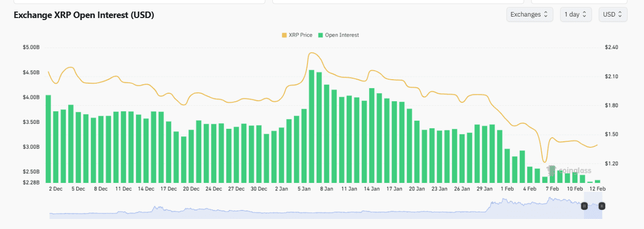Click the right range slider handle

point(602,206)
